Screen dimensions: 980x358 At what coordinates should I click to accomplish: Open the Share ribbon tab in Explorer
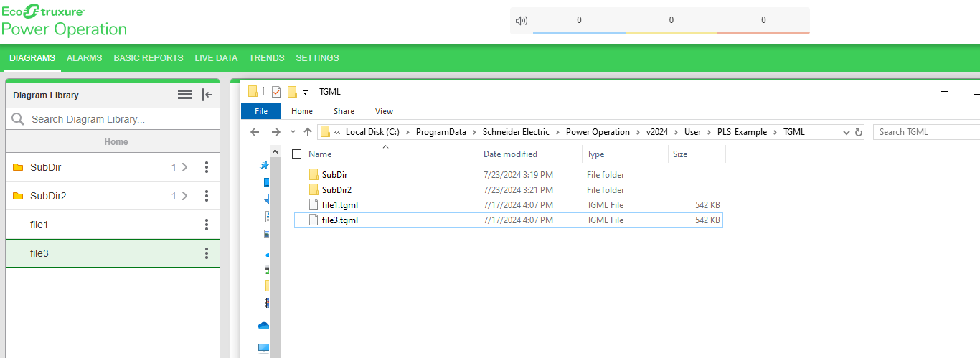point(344,111)
